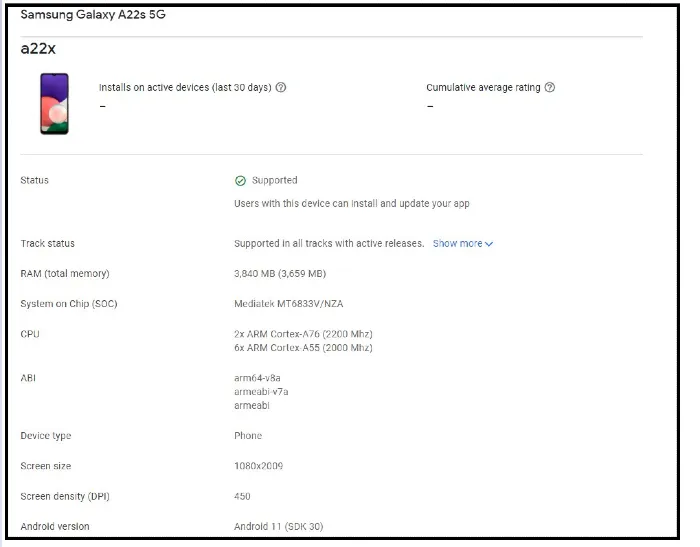700x547 pixels.
Task: Click the armeabi-v7a ABI entry
Action: coord(261,392)
